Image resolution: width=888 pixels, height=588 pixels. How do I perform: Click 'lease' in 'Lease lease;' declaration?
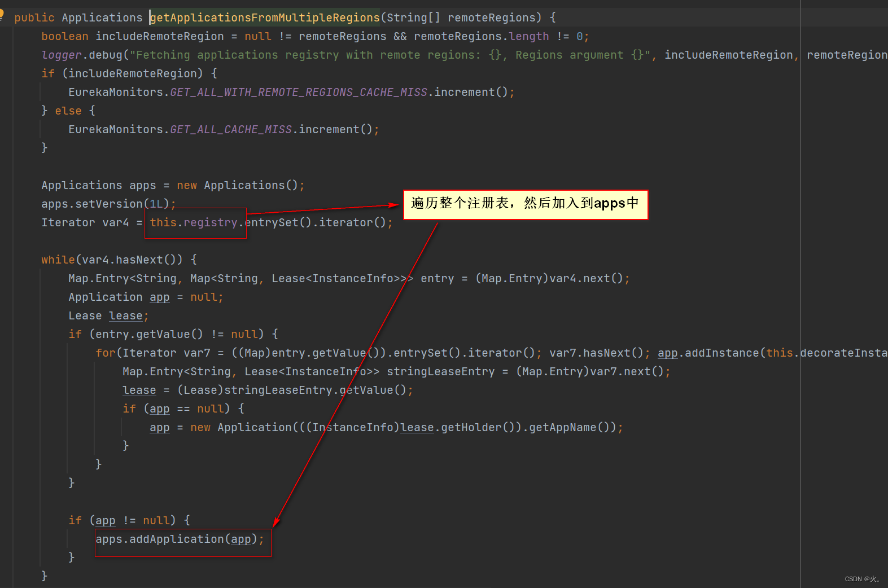click(x=126, y=315)
